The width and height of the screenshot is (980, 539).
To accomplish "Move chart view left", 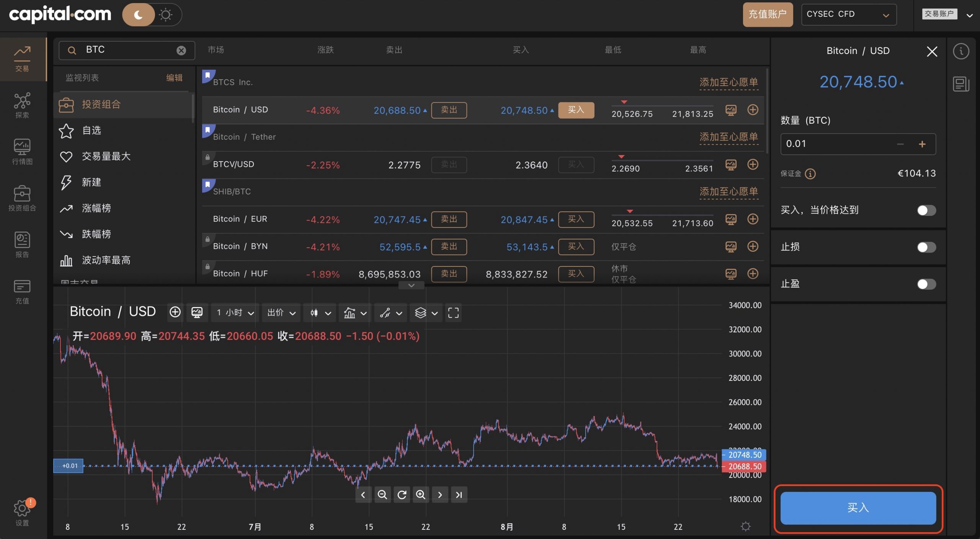I will [363, 495].
